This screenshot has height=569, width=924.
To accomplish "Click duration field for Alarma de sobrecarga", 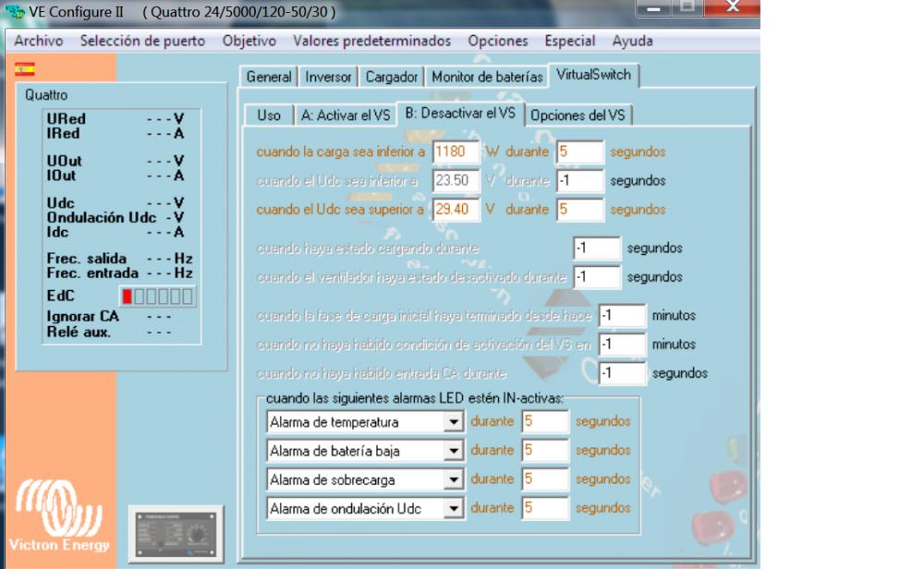I will click(x=545, y=479).
